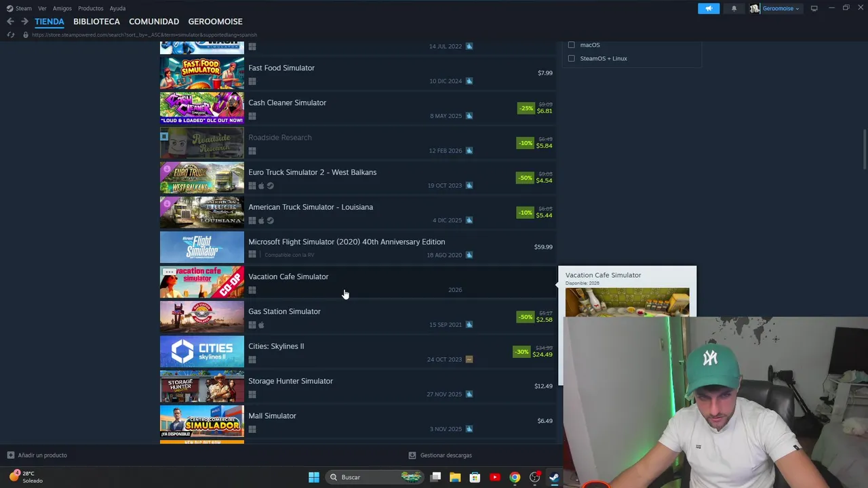Click Añadir un producto plus icon

pos(10,455)
